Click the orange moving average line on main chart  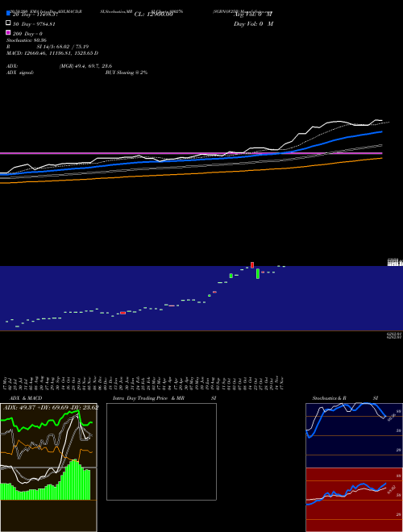191,173
